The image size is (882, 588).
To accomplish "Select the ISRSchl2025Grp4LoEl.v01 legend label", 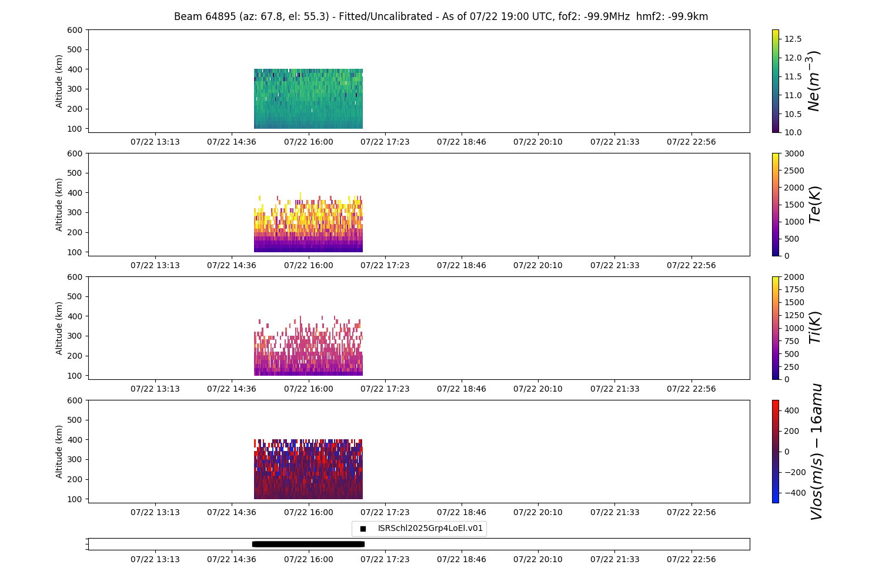I will 430,529.
